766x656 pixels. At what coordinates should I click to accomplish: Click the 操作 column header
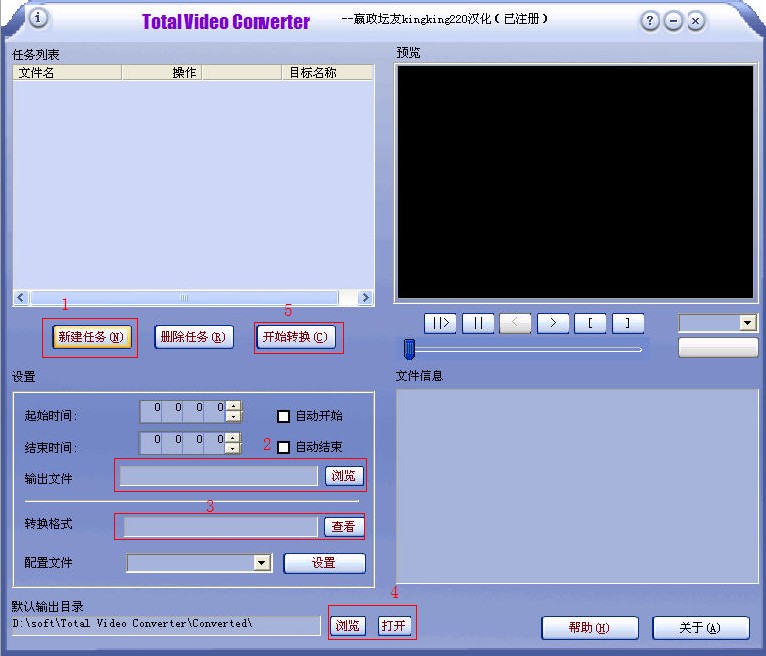[x=162, y=73]
